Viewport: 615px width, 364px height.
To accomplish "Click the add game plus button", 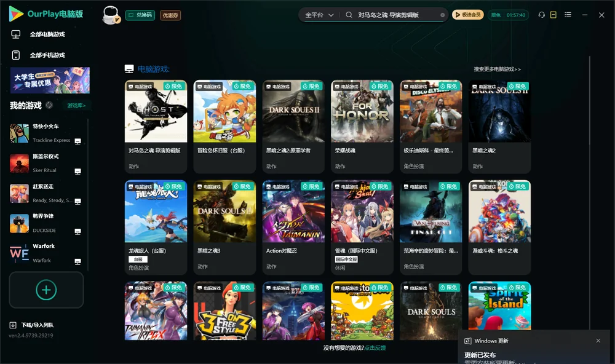I will click(46, 290).
